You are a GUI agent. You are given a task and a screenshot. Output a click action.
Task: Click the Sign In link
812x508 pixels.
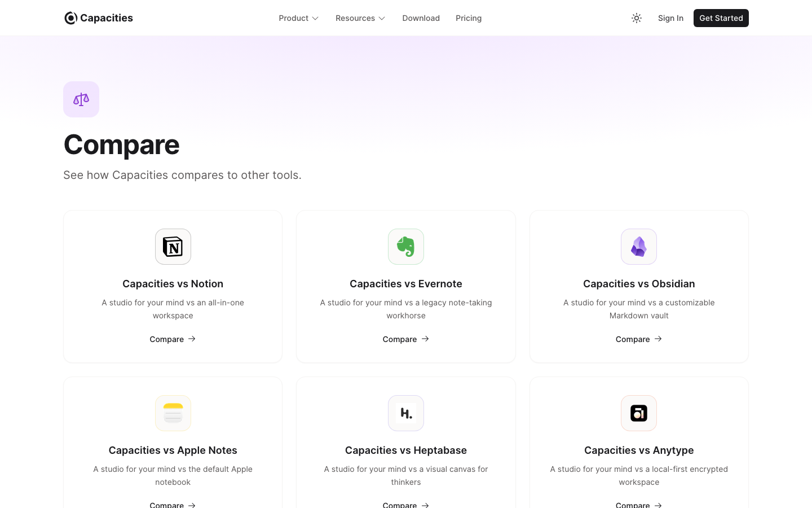pyautogui.click(x=670, y=18)
